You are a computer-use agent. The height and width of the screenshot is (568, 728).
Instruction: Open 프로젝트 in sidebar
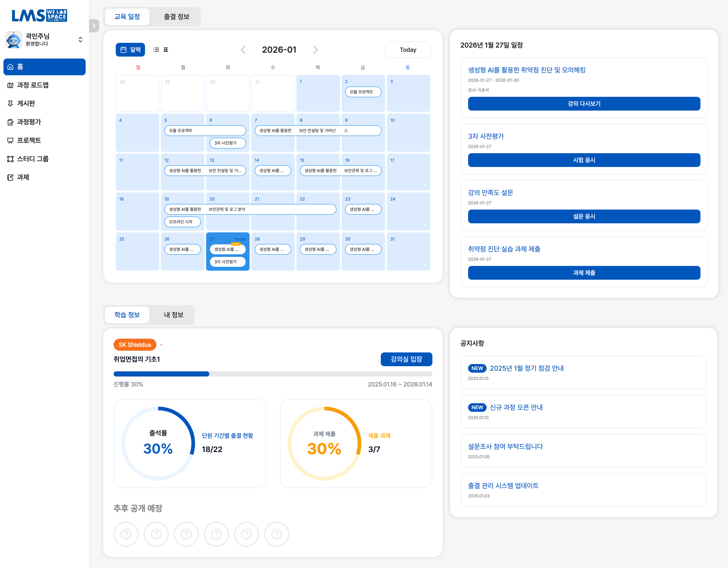[x=44, y=140]
